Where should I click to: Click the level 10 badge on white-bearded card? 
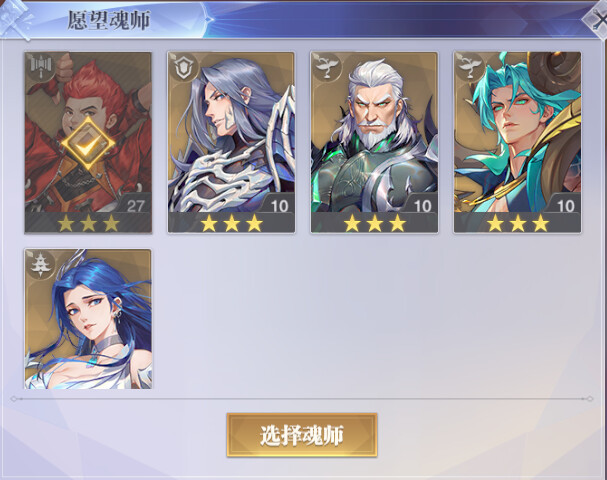point(422,206)
